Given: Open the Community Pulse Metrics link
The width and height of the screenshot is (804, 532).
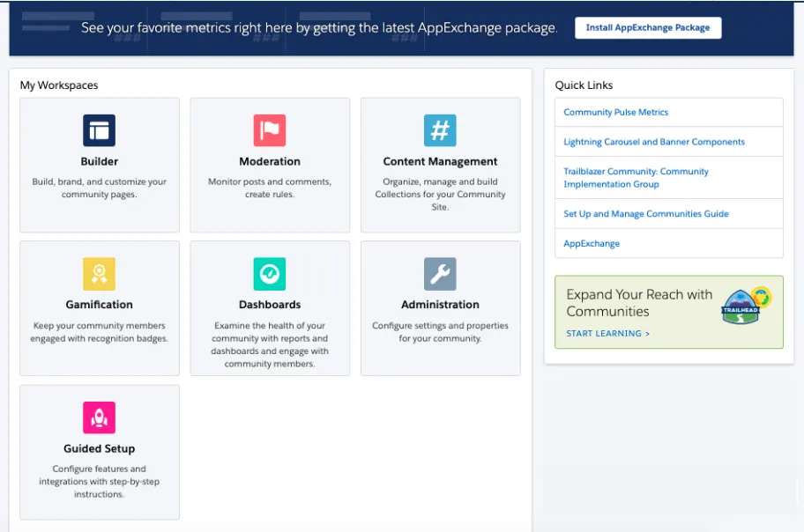Looking at the screenshot, I should [x=616, y=112].
